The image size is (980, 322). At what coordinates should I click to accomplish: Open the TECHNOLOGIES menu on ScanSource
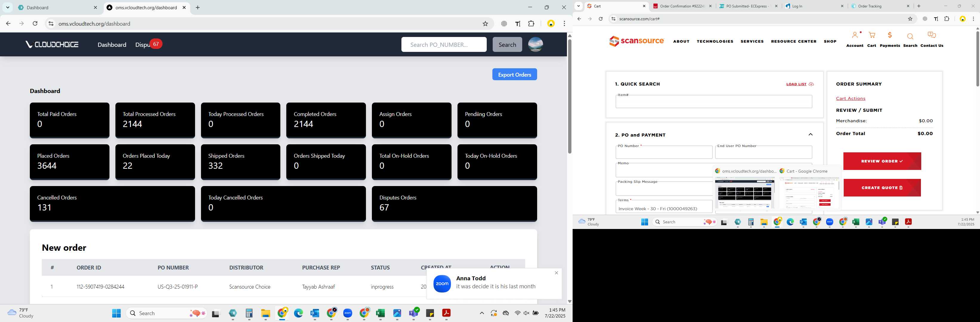pos(715,41)
